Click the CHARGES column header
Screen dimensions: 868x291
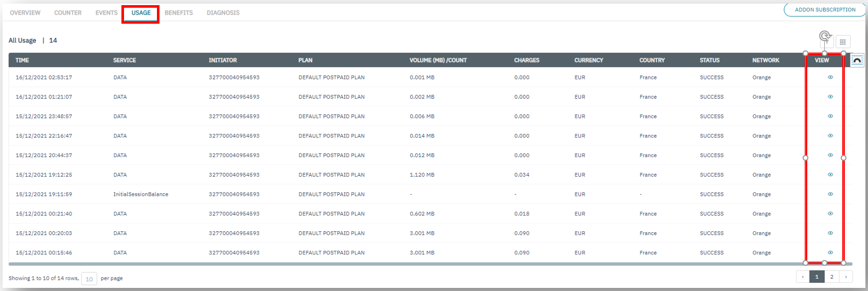click(526, 60)
